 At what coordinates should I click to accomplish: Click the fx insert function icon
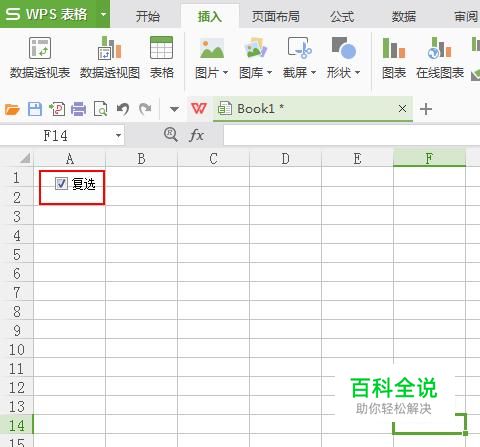click(x=196, y=136)
